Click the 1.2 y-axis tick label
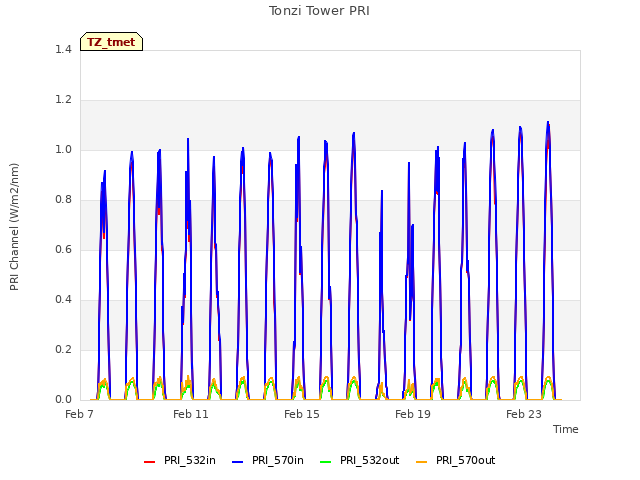Image resolution: width=640 pixels, height=480 pixels. click(x=63, y=100)
